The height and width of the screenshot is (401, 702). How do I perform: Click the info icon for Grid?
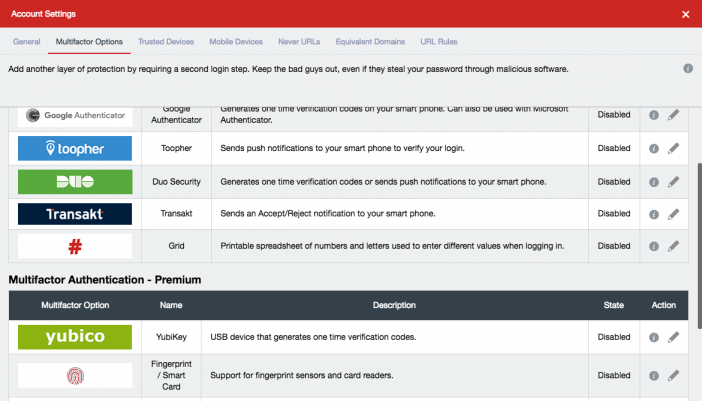654,246
